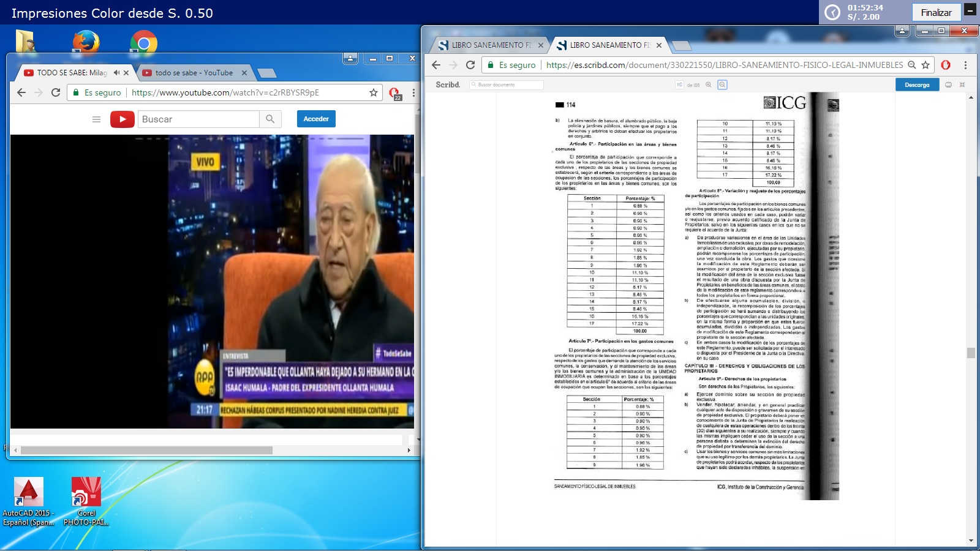Click Opera-style extension icon in YouTube window
980x551 pixels.
[x=394, y=92]
